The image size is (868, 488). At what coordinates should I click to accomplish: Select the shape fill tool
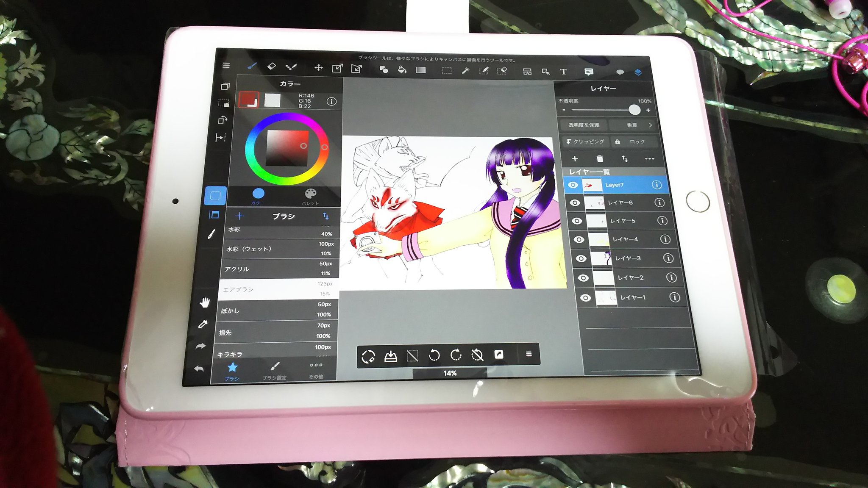pyautogui.click(x=384, y=69)
